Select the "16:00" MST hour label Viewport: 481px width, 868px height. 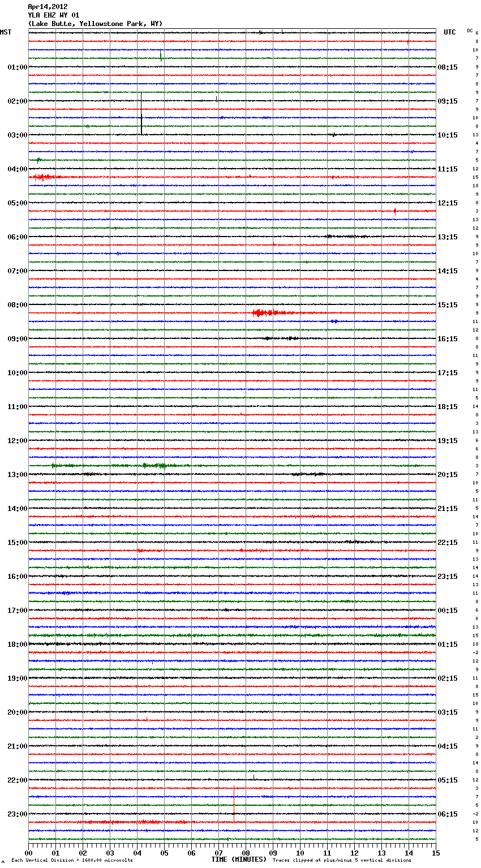18,577
